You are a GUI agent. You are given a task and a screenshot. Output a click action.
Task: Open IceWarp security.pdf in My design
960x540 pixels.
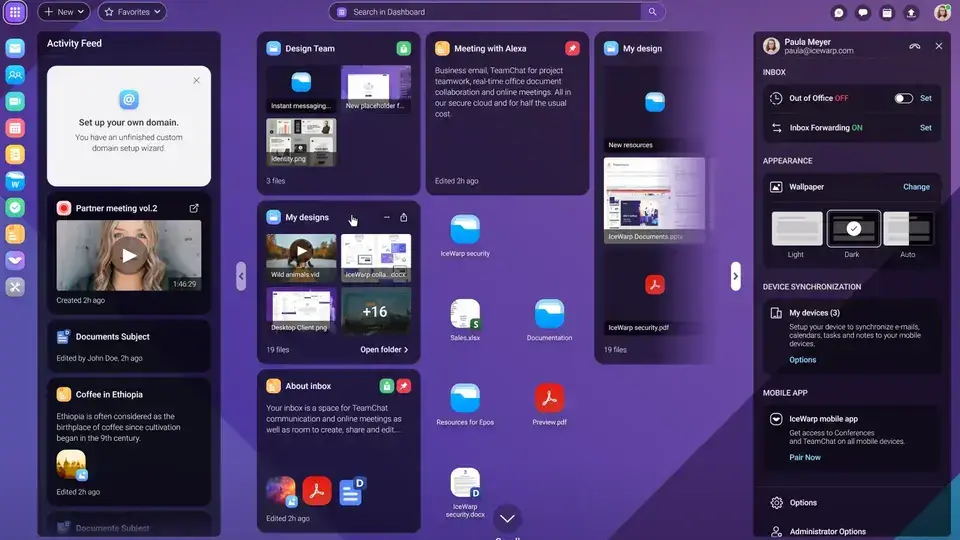[654, 294]
